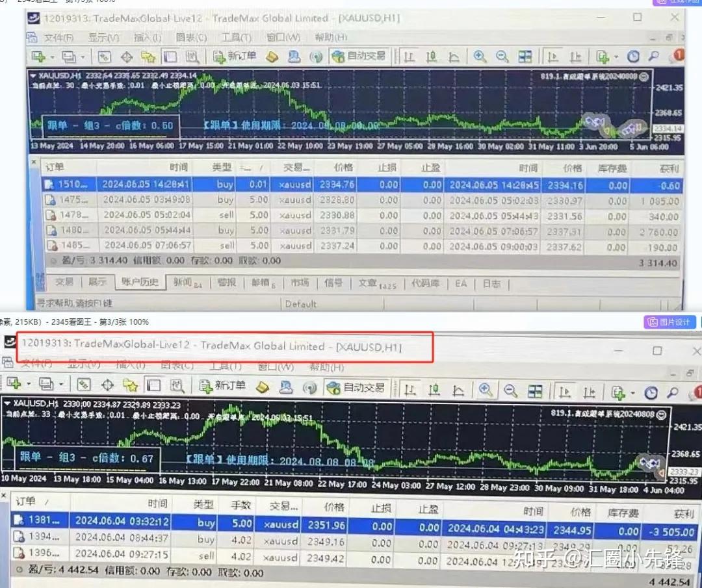Click tile windows icon in top window
Image resolution: width=702 pixels, height=588 pixels.
(x=525, y=57)
